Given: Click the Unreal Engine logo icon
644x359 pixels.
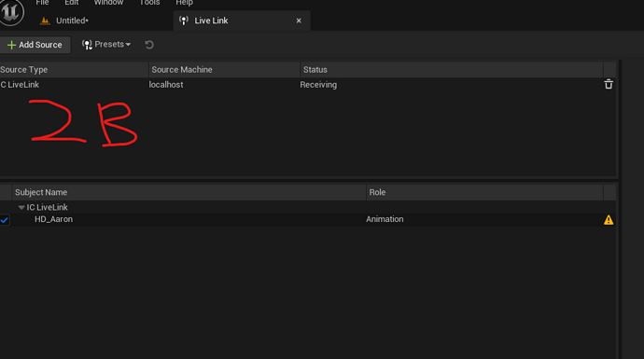Looking at the screenshot, I should tap(10, 12).
